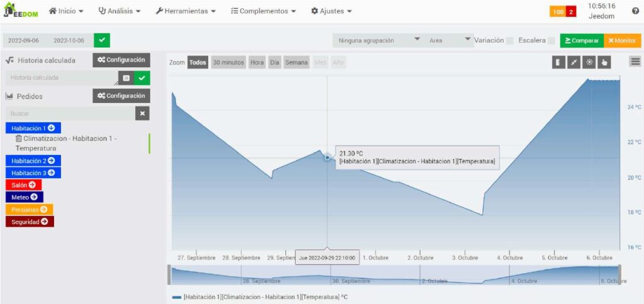Toggle the Escalera checkbox
This screenshot has width=644, height=304.
(551, 40)
